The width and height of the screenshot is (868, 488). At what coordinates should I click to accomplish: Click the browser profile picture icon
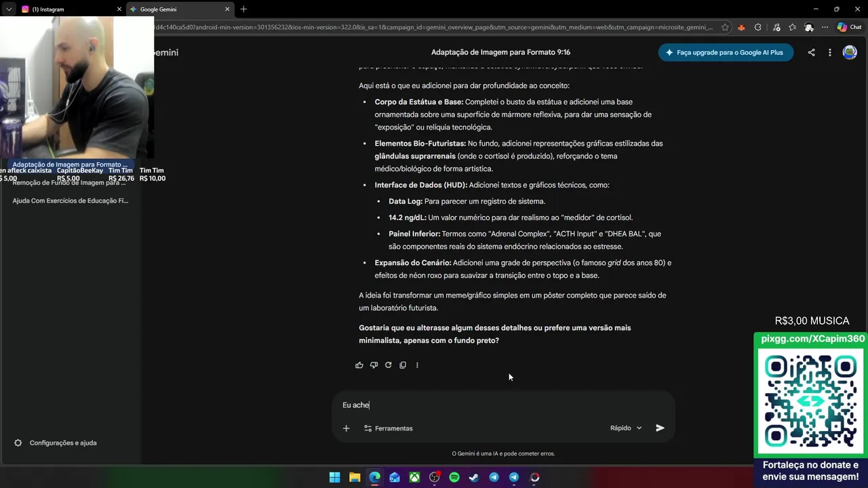point(809,27)
